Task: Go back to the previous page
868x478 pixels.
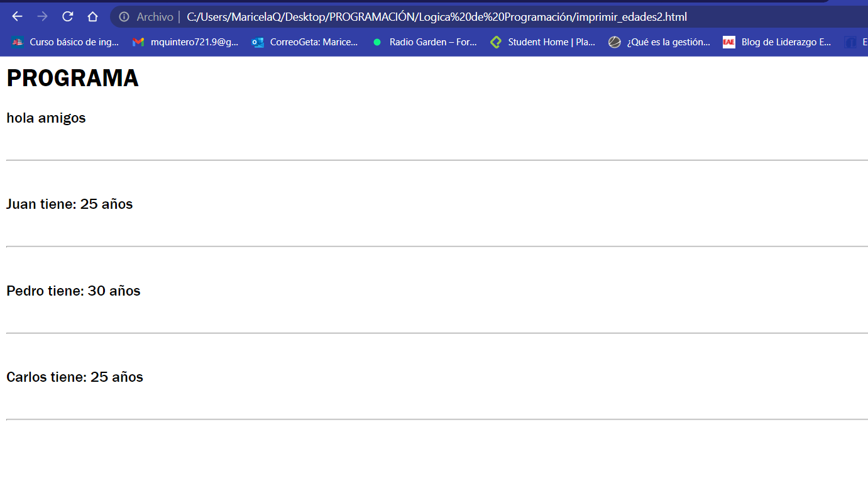Action: (x=17, y=16)
